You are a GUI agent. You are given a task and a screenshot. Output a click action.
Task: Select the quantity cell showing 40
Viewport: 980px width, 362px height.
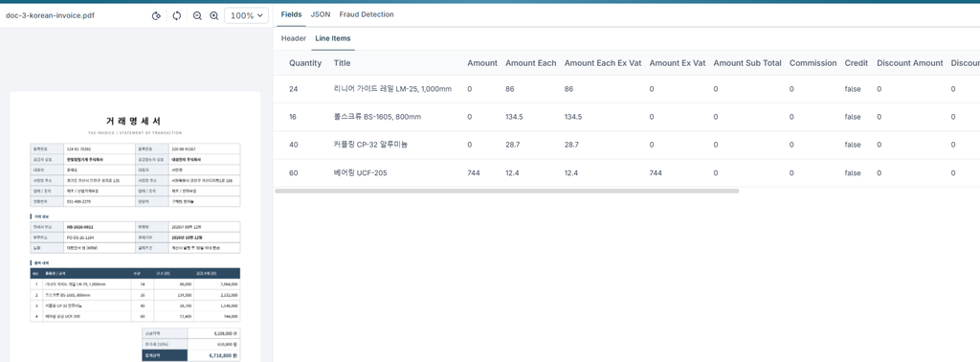click(x=294, y=145)
